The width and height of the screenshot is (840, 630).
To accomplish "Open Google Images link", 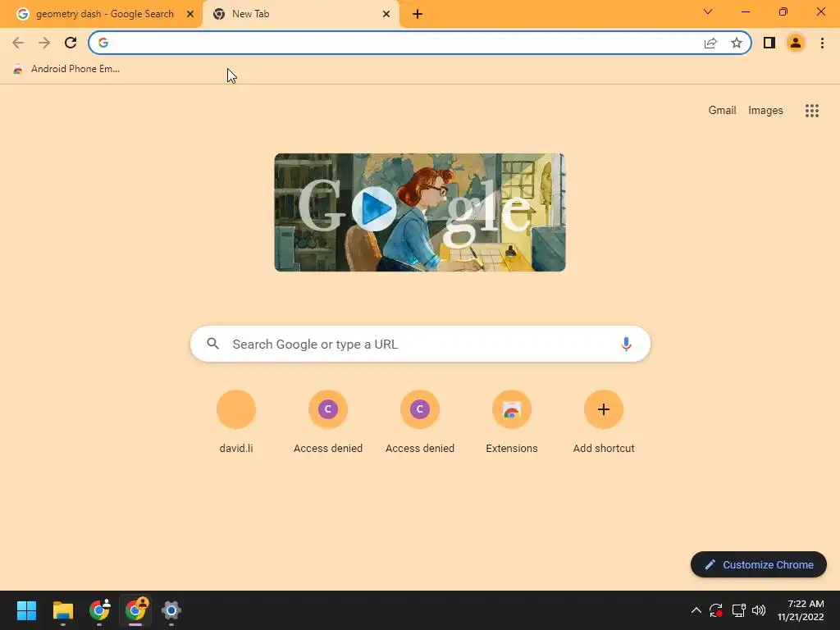I will pos(765,111).
